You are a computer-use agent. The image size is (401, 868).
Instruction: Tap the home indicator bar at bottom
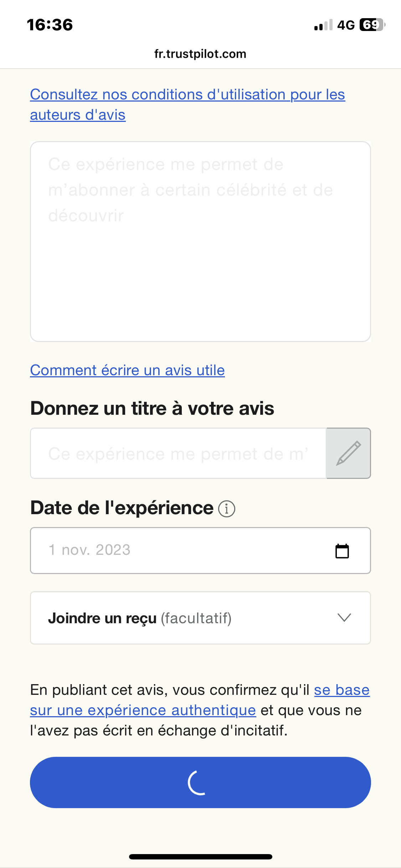[x=200, y=857]
